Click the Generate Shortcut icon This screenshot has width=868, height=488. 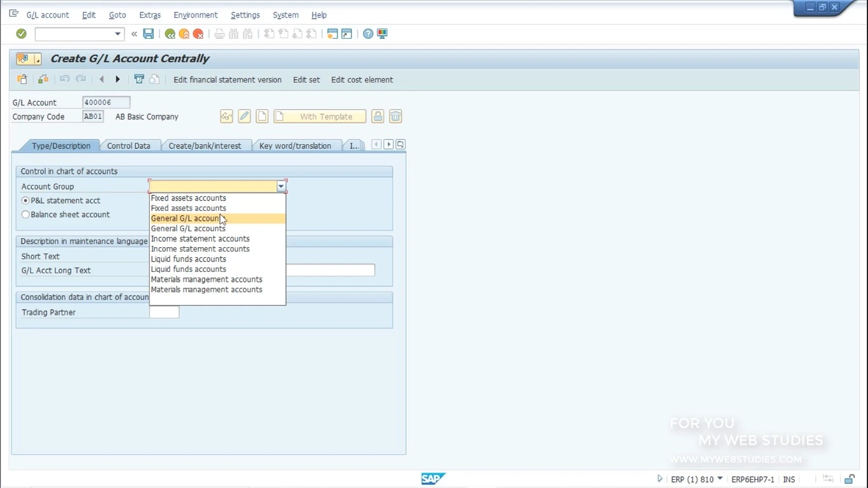(x=347, y=34)
